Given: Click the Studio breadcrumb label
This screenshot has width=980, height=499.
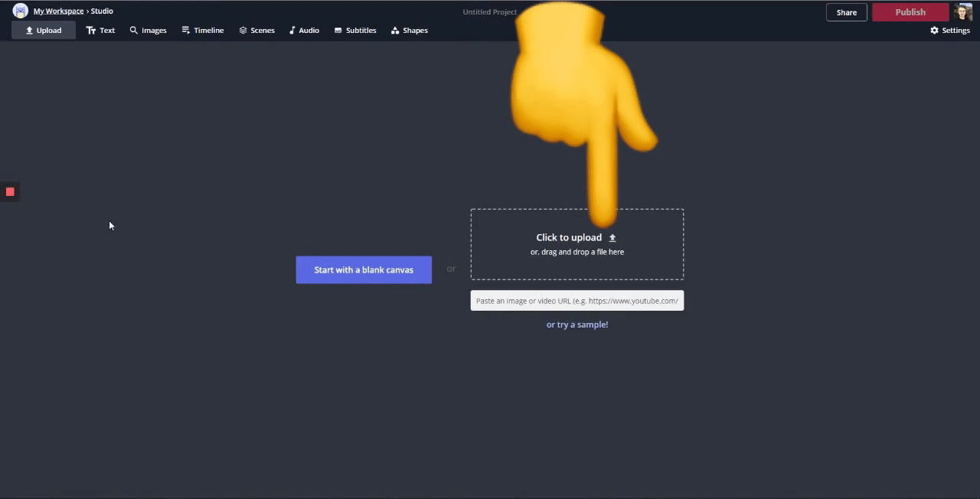Looking at the screenshot, I should (102, 11).
